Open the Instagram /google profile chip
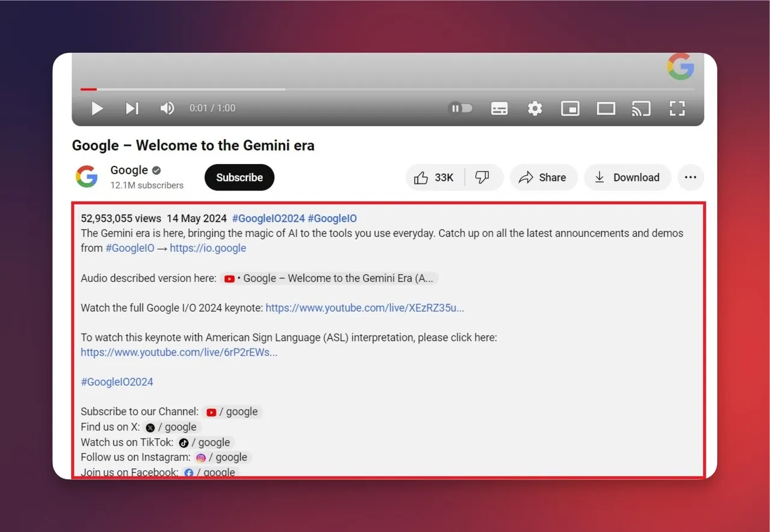The image size is (770, 532). 221,457
